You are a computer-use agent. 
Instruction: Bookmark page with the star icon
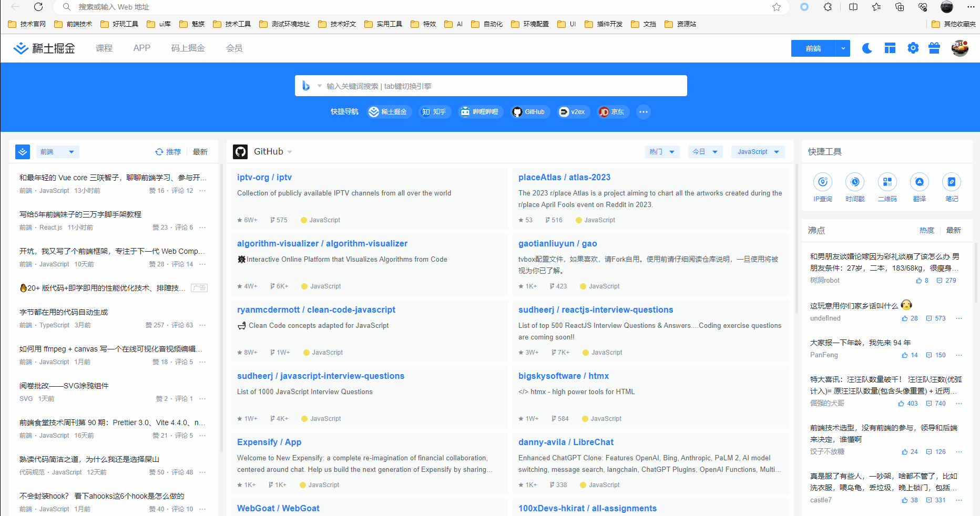pos(777,7)
